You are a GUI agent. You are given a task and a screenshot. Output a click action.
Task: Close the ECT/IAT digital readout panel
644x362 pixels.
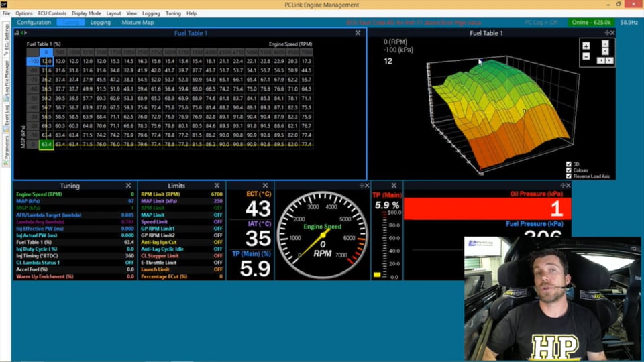(x=265, y=186)
